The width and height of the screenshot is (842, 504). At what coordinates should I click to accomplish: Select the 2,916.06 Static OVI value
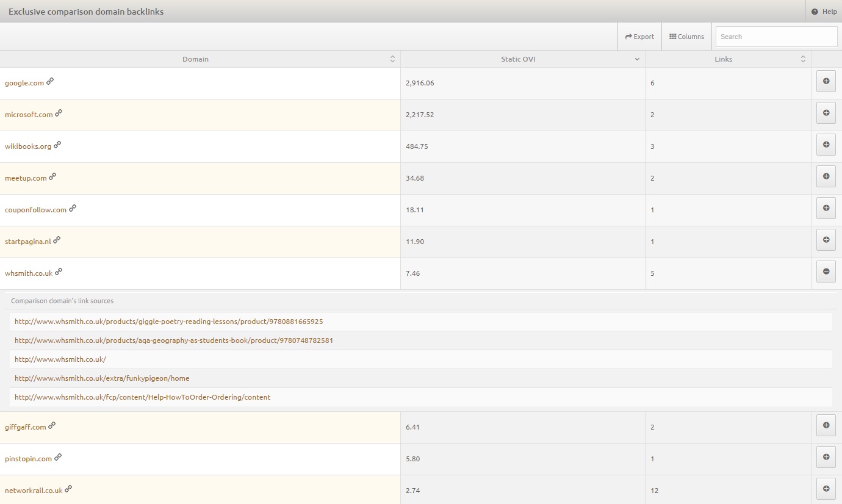click(x=420, y=83)
